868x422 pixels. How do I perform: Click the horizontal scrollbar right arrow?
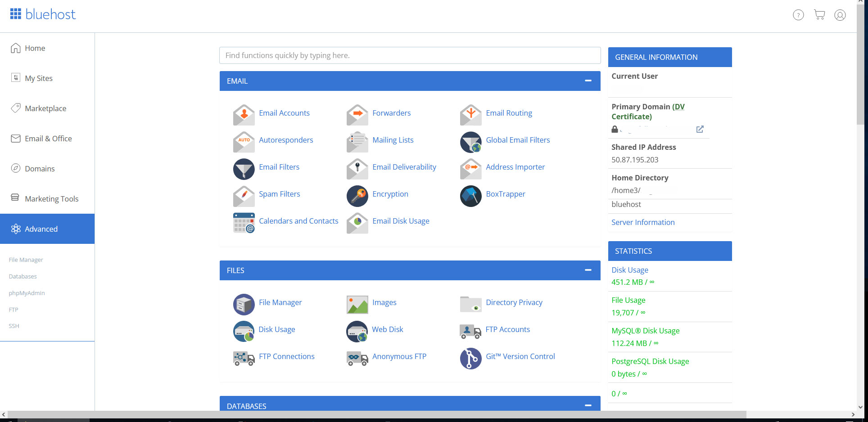coord(853,414)
